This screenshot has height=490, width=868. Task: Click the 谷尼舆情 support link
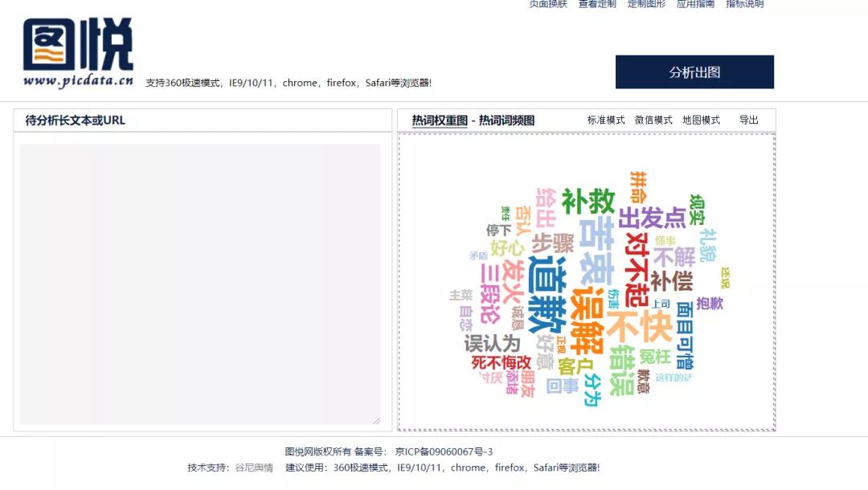click(256, 468)
